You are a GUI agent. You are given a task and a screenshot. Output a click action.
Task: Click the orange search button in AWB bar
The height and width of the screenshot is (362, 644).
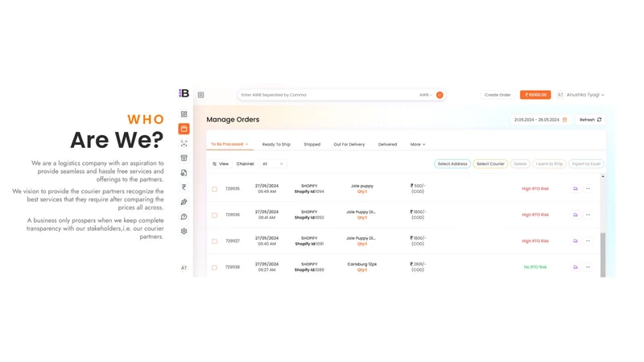point(440,95)
